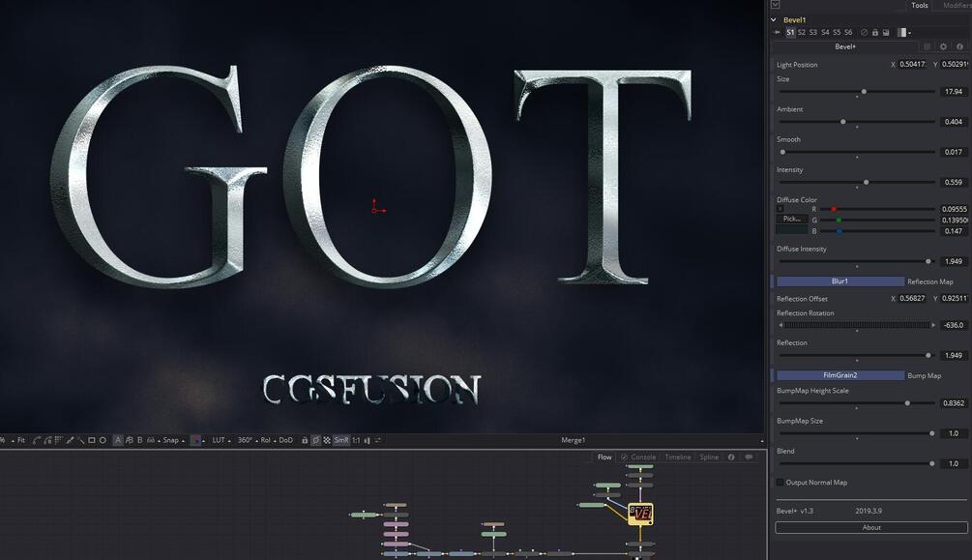Click the second curved polyline icon with lock
This screenshot has width=972, height=560.
[47, 440]
